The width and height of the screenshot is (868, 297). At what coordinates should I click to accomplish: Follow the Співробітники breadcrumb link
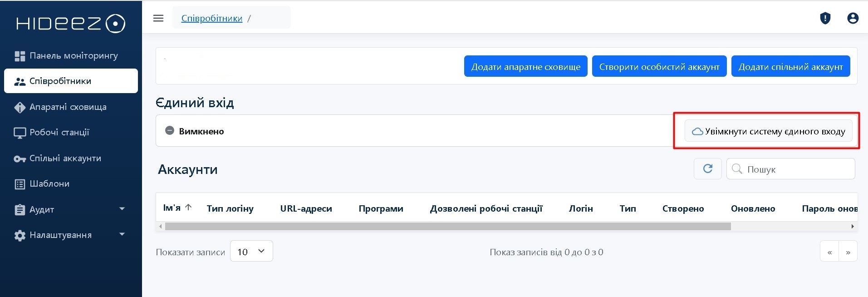211,19
